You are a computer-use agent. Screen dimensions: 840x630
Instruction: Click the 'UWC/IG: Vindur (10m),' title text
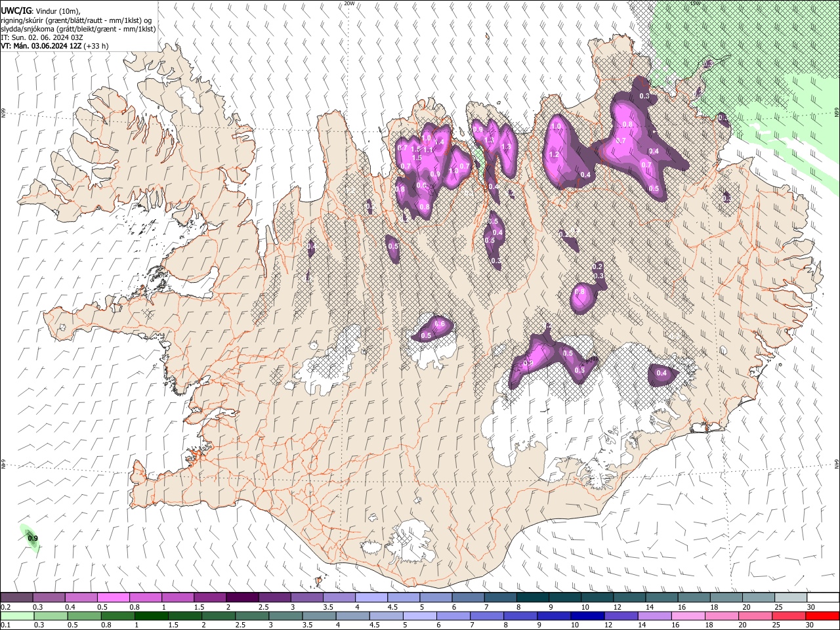41,10
